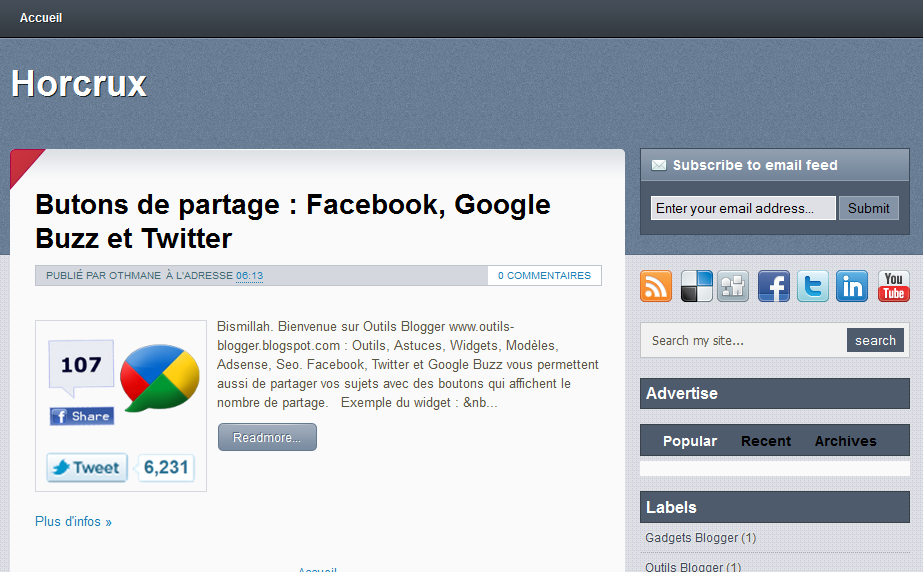The height and width of the screenshot is (572, 923).
Task: Click the search button
Action: coord(875,340)
